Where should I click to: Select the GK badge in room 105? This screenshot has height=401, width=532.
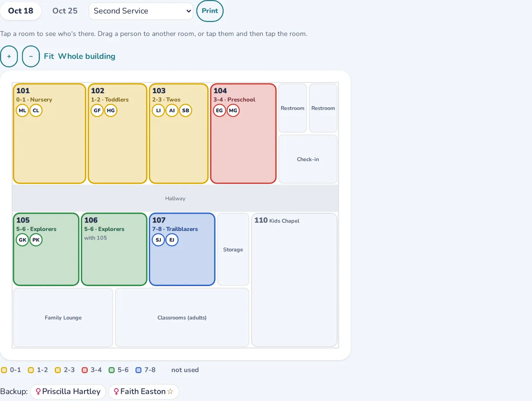coord(22,240)
